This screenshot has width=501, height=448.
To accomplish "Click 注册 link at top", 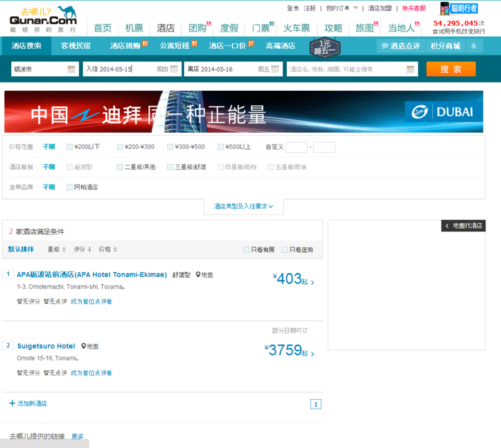I will [x=309, y=8].
